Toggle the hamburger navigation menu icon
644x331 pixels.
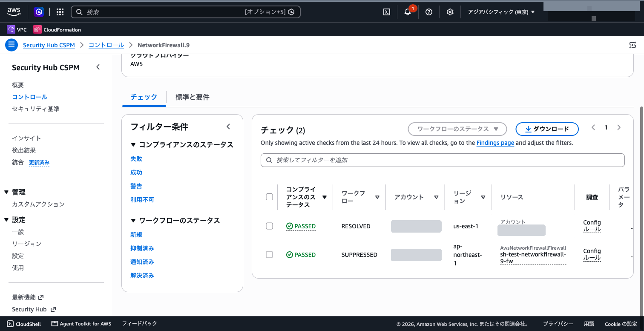(x=11, y=45)
